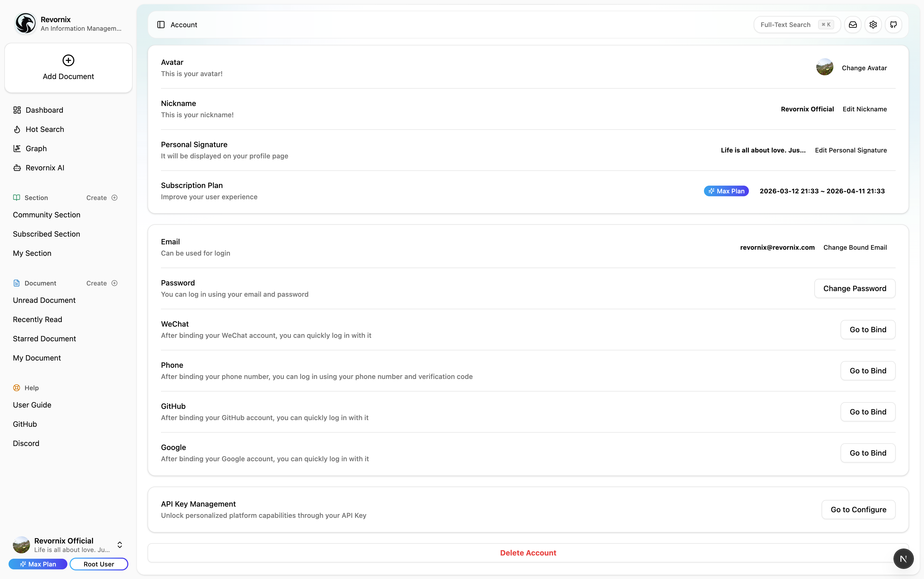Toggle the sidebar panel icon
924x579 pixels.
coord(161,25)
